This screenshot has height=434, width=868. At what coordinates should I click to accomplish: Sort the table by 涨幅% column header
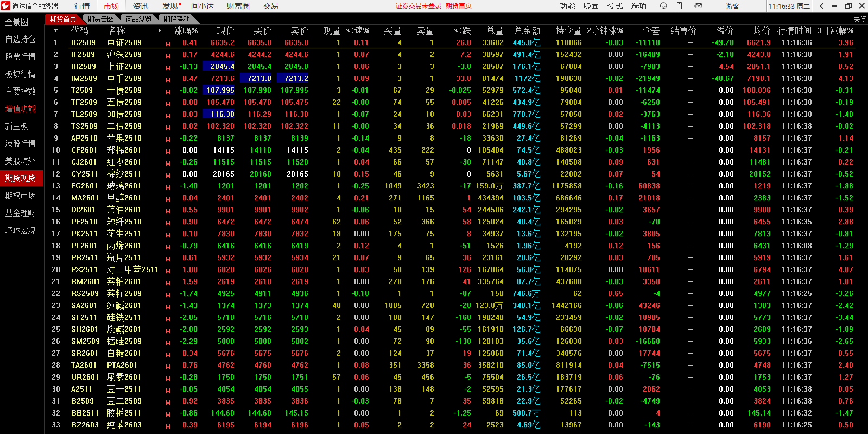(186, 30)
